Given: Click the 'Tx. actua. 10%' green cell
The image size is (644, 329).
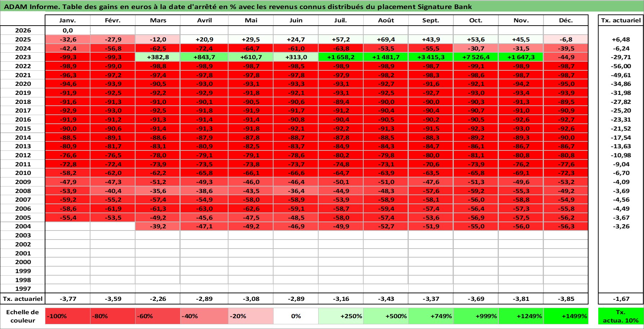Looking at the screenshot, I should pyautogui.click(x=621, y=316).
